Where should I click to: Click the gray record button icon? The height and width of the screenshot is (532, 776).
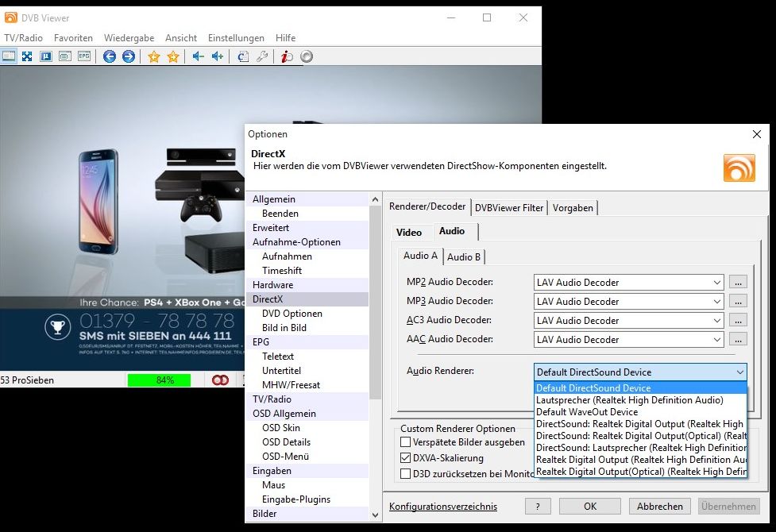click(x=307, y=56)
